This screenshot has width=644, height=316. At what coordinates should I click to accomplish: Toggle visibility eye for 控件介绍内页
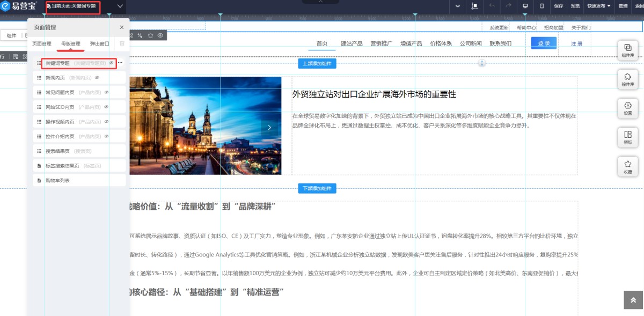[x=106, y=136]
